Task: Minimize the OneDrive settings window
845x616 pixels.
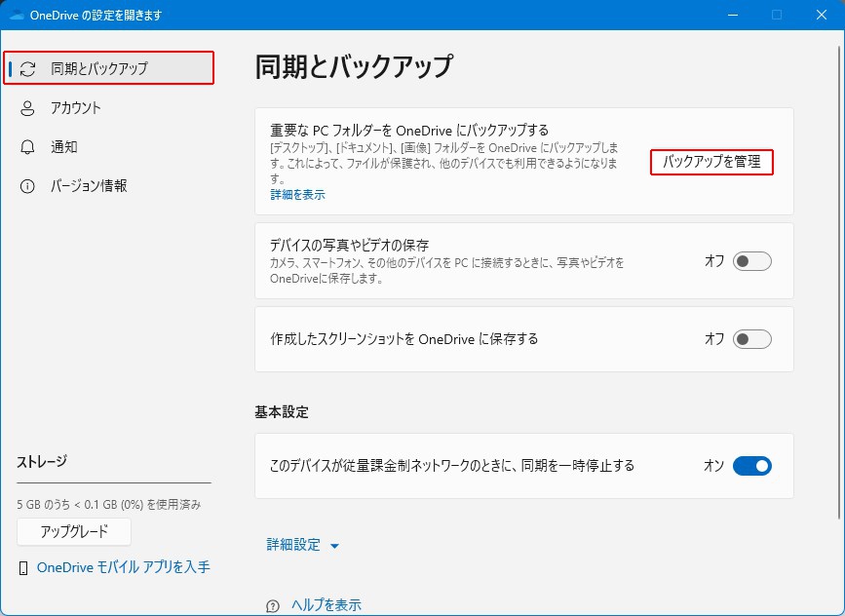Action: 731,15
